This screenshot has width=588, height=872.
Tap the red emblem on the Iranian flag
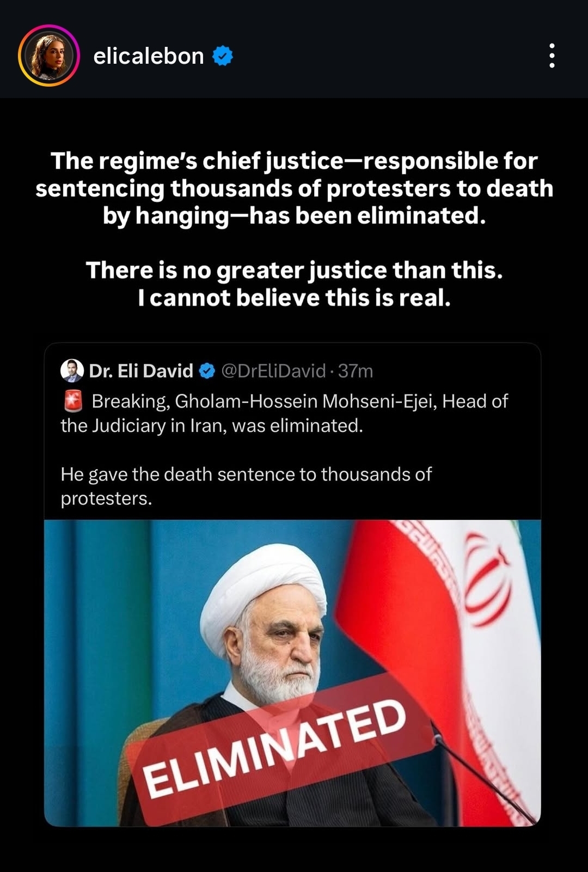486,580
